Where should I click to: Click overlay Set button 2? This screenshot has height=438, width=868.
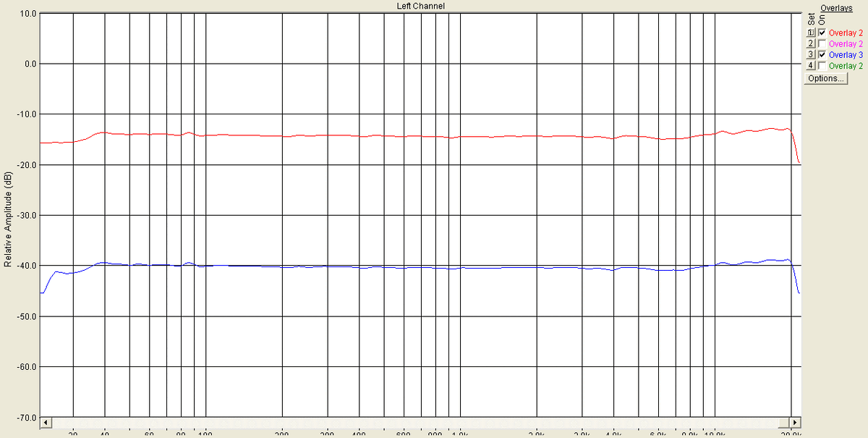click(811, 43)
